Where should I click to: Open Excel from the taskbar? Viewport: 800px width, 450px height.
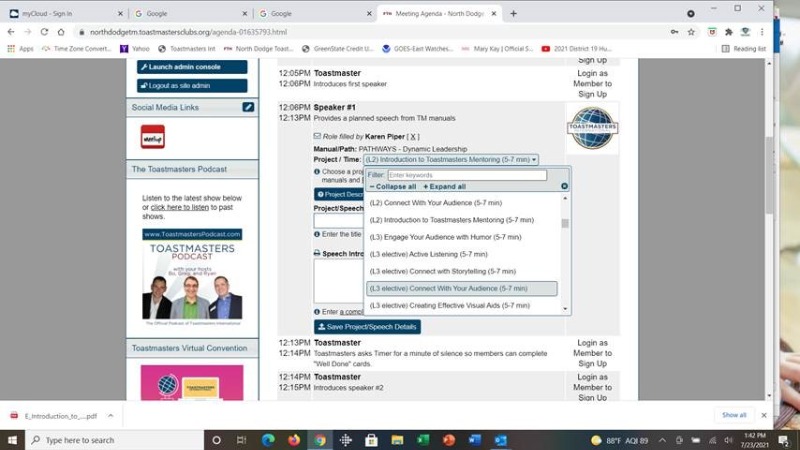click(423, 440)
